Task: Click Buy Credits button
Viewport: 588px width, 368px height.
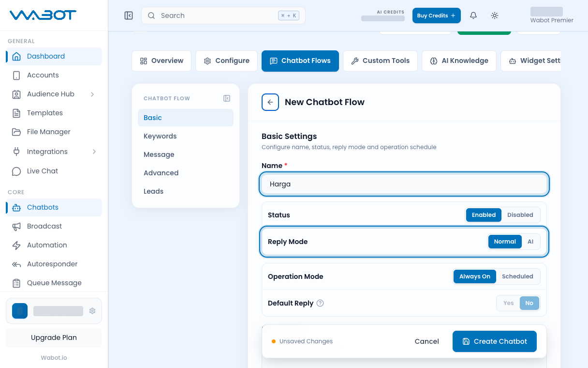Action: (x=437, y=15)
